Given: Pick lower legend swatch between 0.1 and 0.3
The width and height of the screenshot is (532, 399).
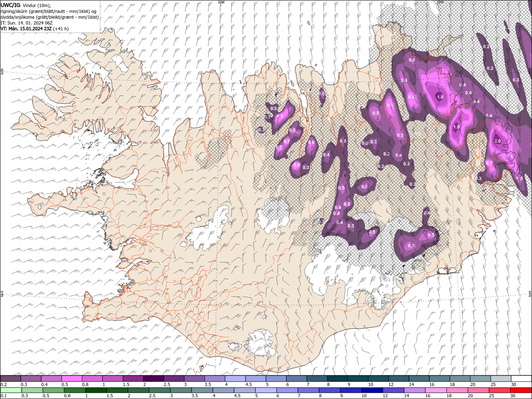Looking at the screenshot, I should pyautogui.click(x=11, y=390).
